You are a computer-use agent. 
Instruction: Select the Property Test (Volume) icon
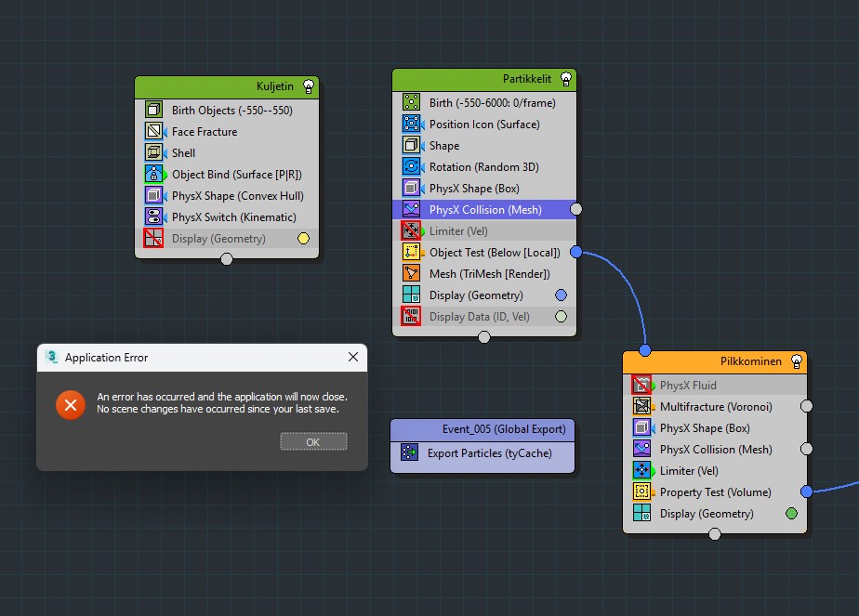641,492
